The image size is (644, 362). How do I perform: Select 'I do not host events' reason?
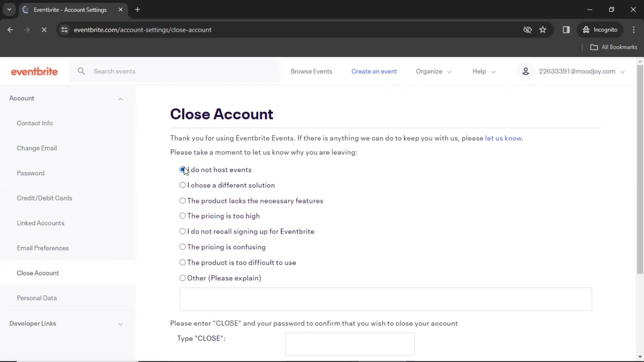pyautogui.click(x=182, y=170)
